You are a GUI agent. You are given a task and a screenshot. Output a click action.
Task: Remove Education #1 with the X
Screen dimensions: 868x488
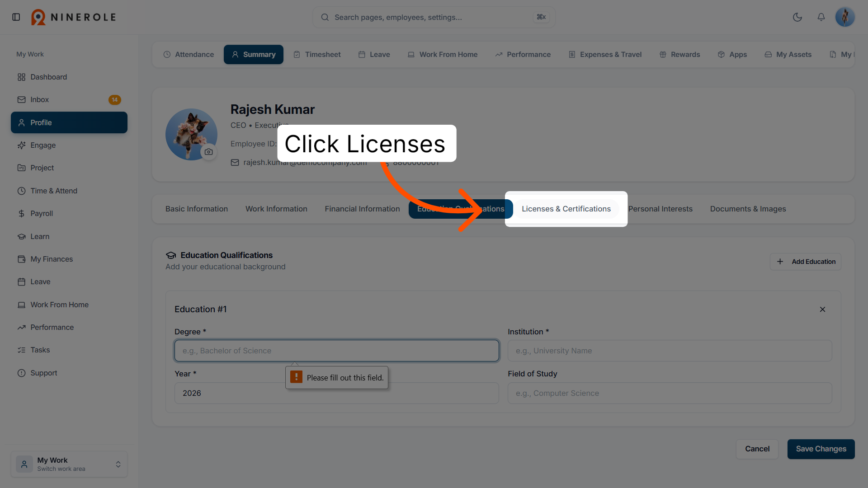tap(822, 310)
